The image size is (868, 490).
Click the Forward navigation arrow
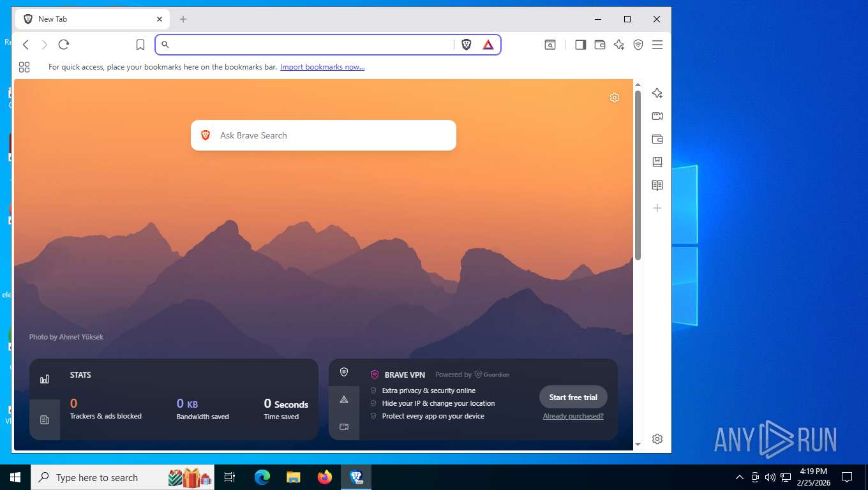coord(44,45)
